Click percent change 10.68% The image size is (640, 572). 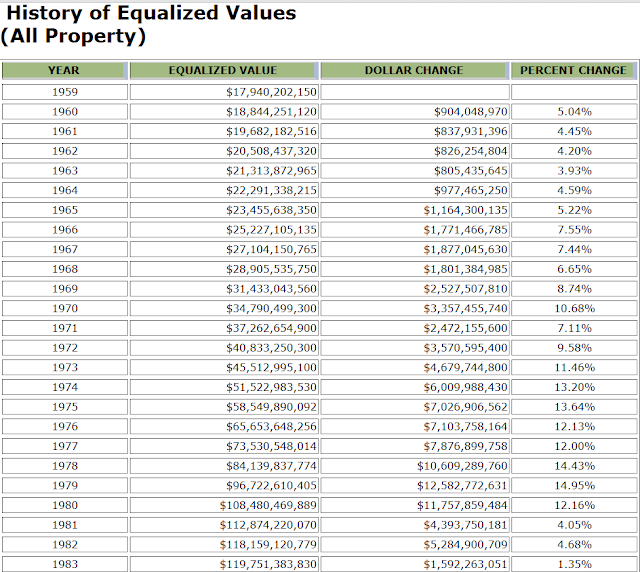coord(574,308)
